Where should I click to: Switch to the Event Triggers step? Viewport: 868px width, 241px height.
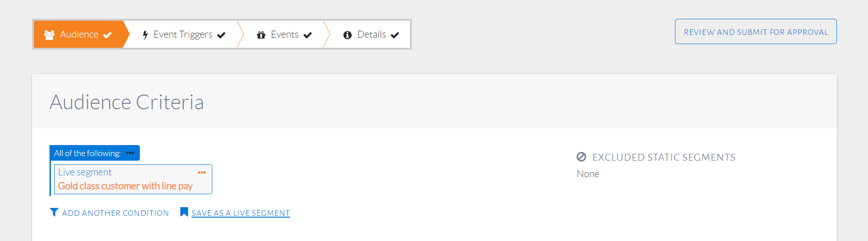pyautogui.click(x=183, y=34)
